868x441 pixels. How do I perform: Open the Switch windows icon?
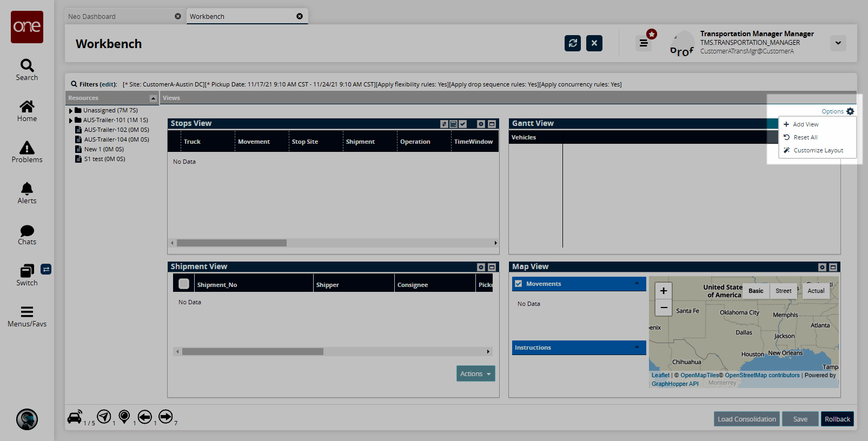27,275
